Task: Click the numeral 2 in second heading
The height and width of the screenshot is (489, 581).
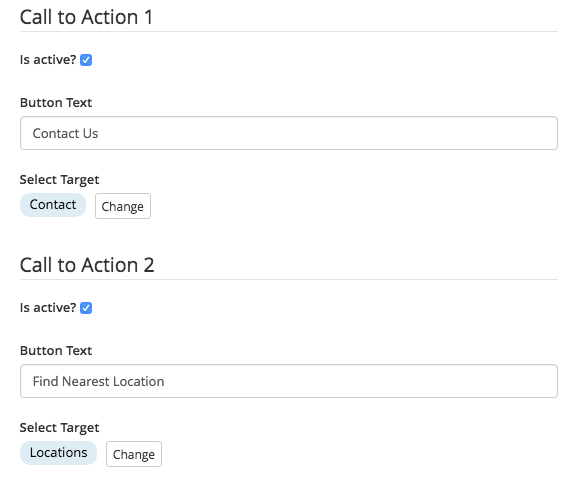Action: (x=149, y=265)
